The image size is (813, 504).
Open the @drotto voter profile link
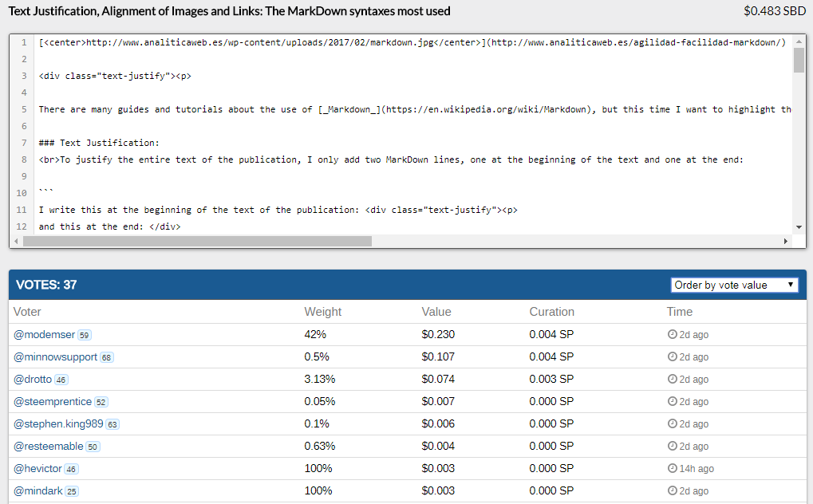(x=33, y=379)
